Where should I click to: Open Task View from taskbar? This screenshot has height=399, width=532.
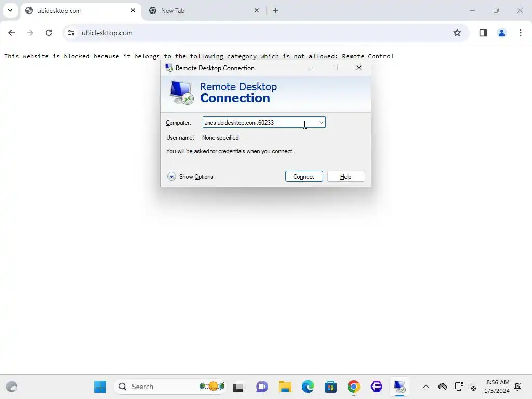(x=238, y=387)
